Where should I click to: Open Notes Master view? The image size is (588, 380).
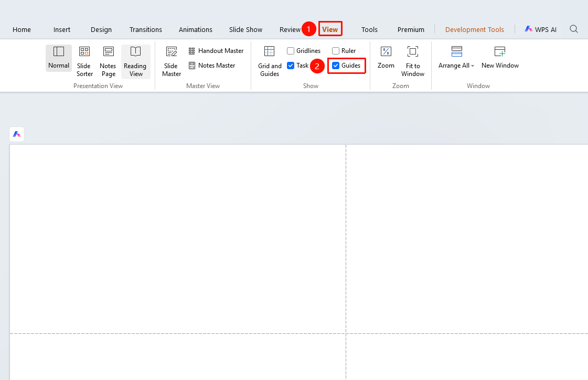[212, 65]
